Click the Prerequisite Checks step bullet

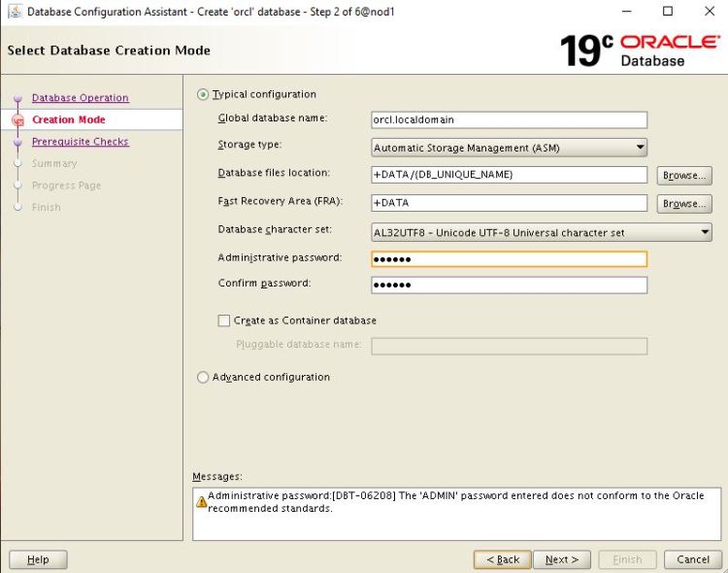click(17, 142)
